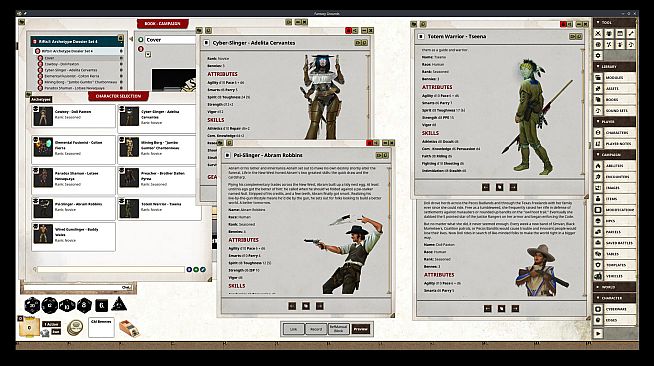Pick Psi-Slinger - Abram Robbins card
The width and height of the screenshot is (654, 366).
73,208
